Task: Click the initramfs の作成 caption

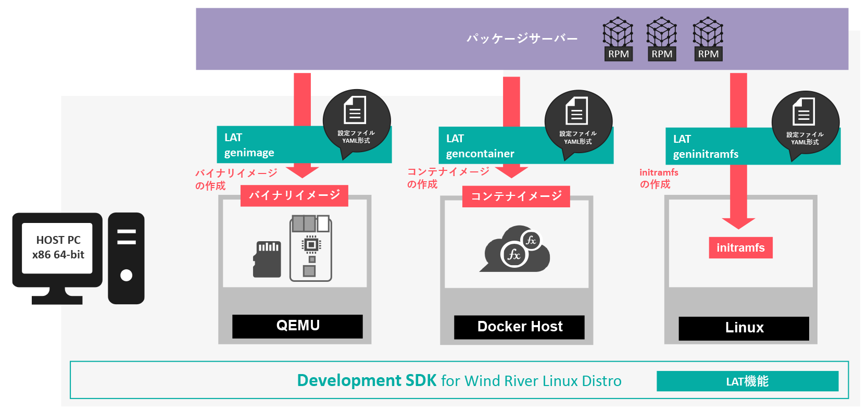Action: 659,178
